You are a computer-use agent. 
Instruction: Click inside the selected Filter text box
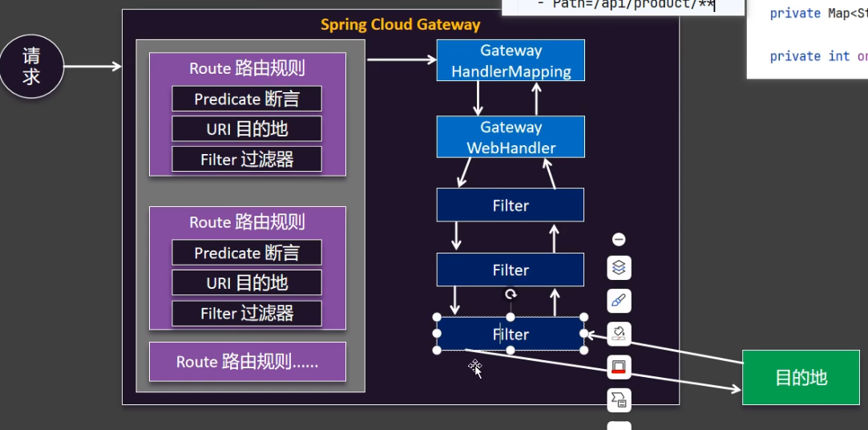511,335
